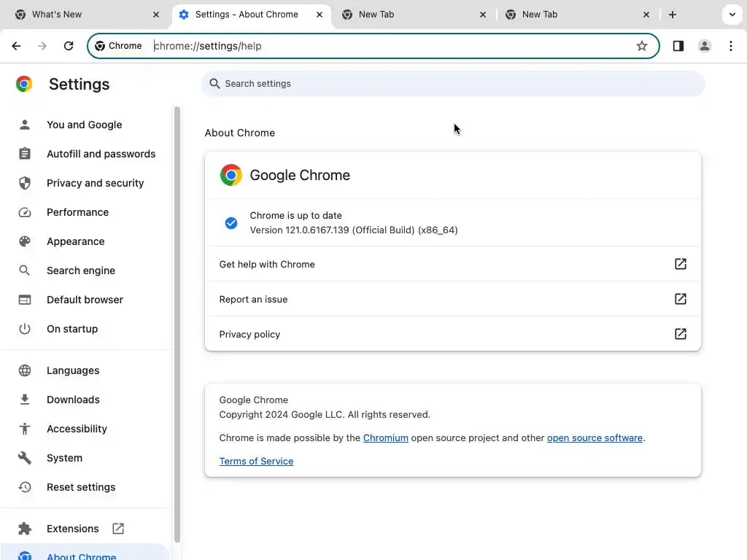This screenshot has width=747, height=560.
Task: Switch to the last New Tab
Action: pos(577,15)
